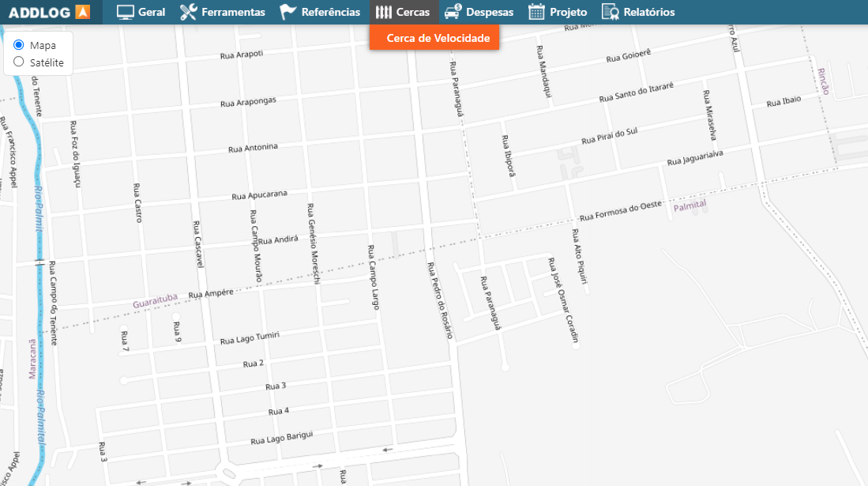The height and width of the screenshot is (486, 868).
Task: Click the fence icon for Cercas
Action: (384, 12)
